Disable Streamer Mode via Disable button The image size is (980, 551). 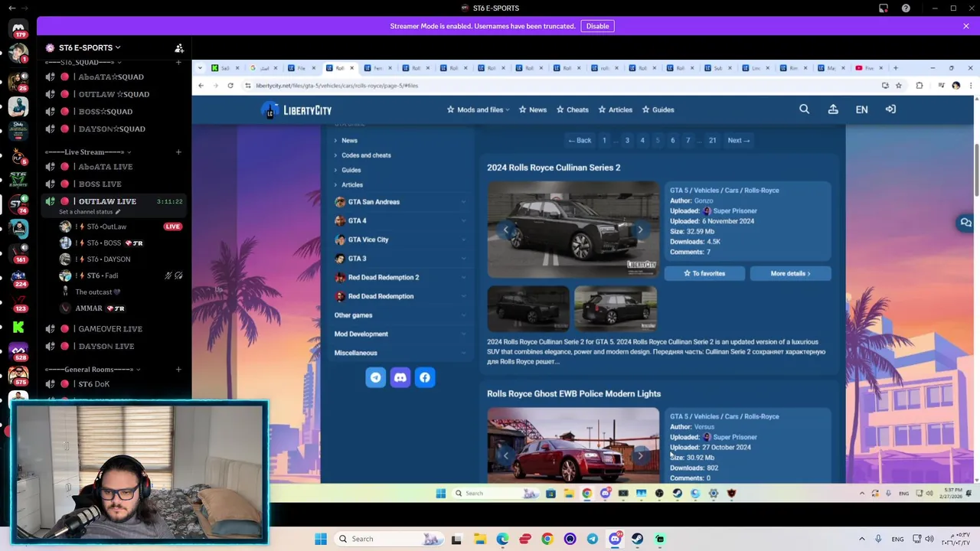[597, 26]
